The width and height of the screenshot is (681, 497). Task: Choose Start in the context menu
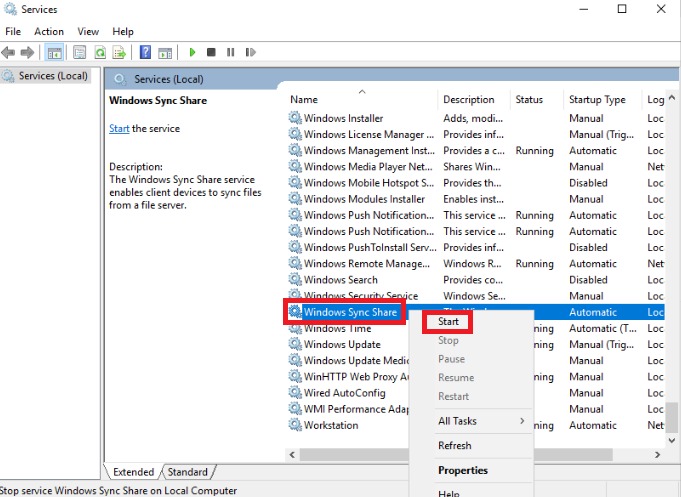point(448,321)
